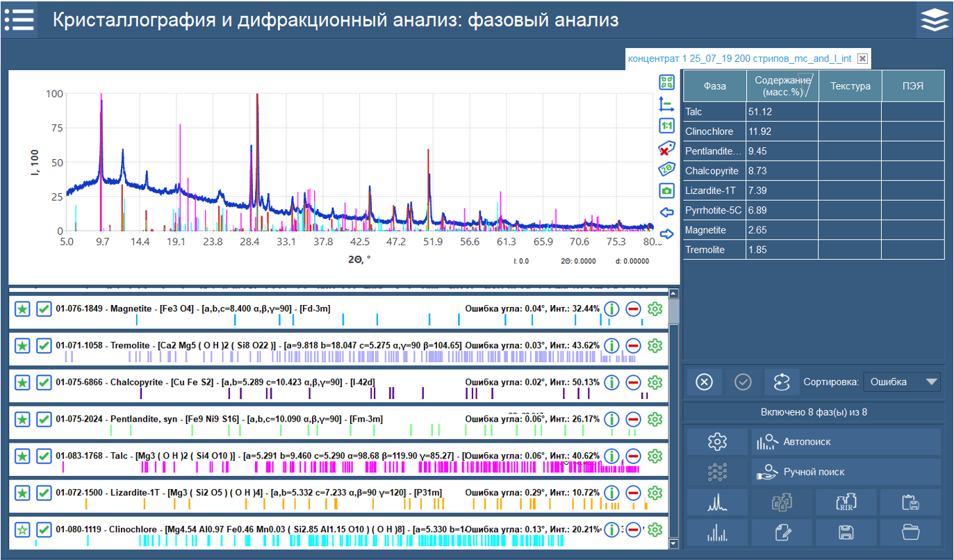
Task: Open gear settings on the Talc phase card
Action: [x=654, y=456]
